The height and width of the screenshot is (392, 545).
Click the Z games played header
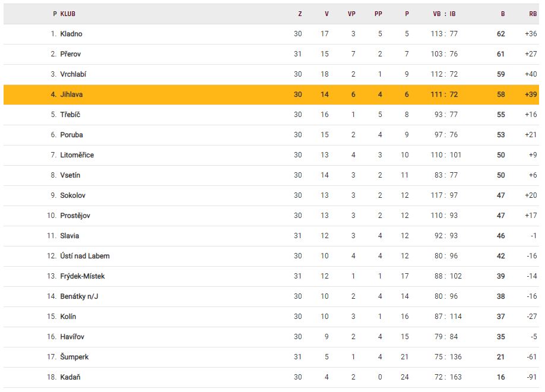click(x=300, y=14)
